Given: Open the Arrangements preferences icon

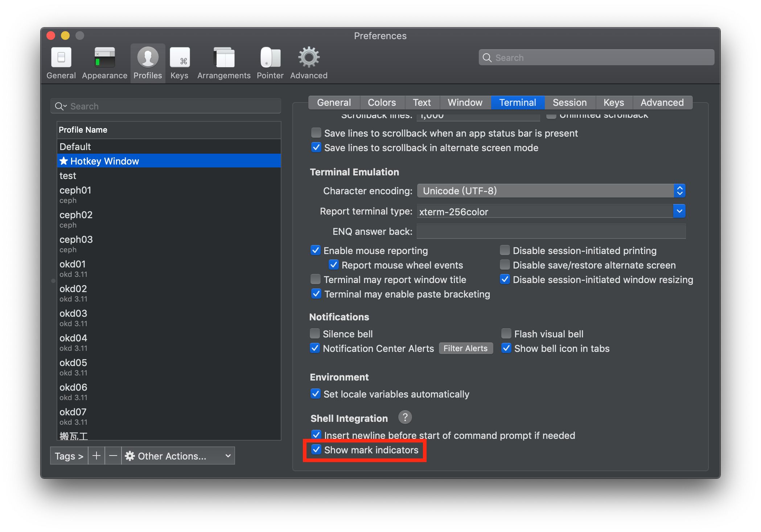Looking at the screenshot, I should pyautogui.click(x=224, y=57).
